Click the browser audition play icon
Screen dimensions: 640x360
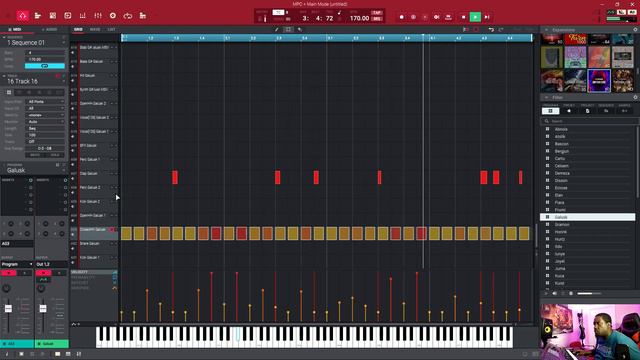tap(546, 293)
